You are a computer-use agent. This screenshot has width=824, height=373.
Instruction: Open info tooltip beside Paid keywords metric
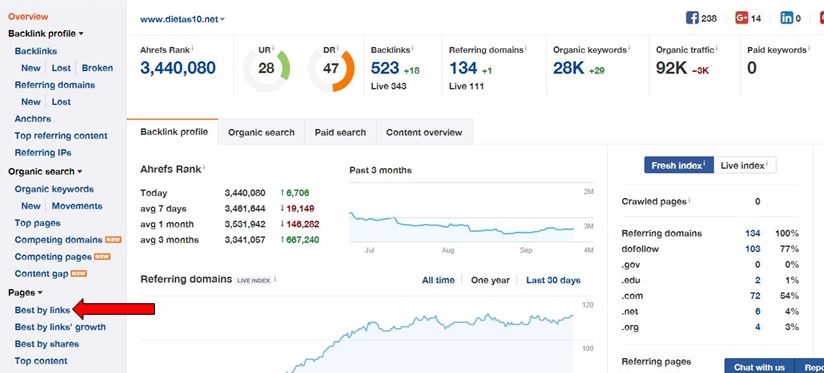[808, 49]
